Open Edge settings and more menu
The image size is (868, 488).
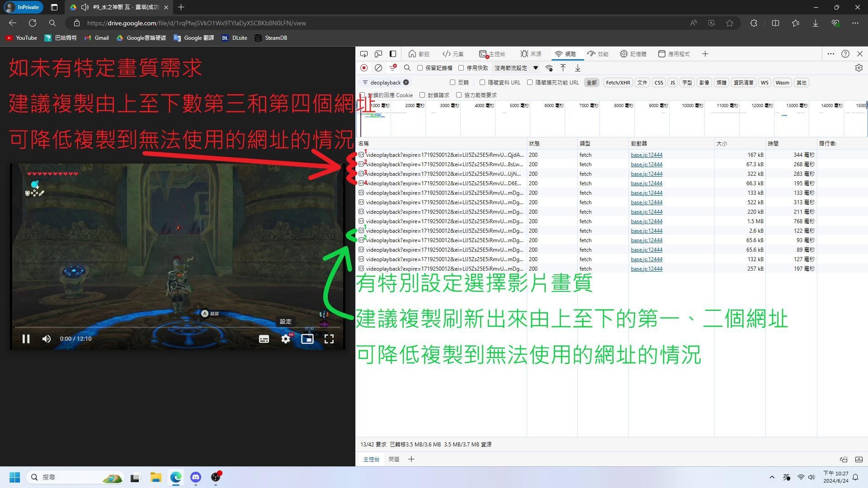855,23
